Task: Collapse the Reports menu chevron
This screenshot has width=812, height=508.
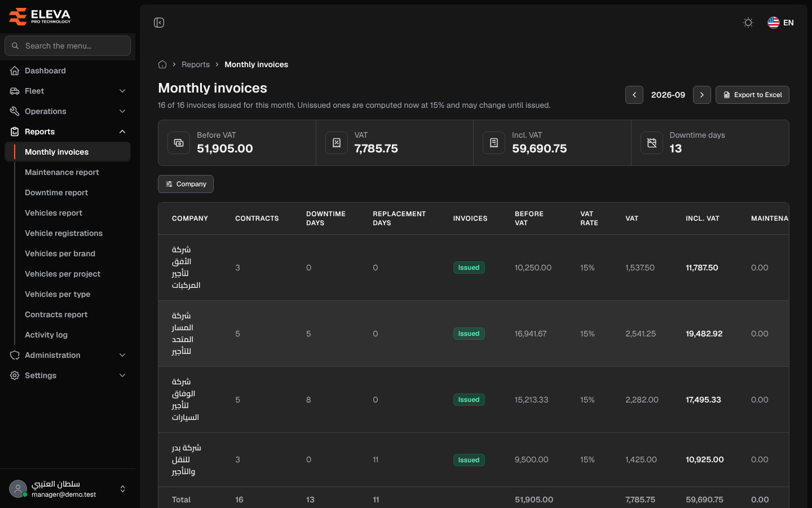Action: pyautogui.click(x=122, y=132)
